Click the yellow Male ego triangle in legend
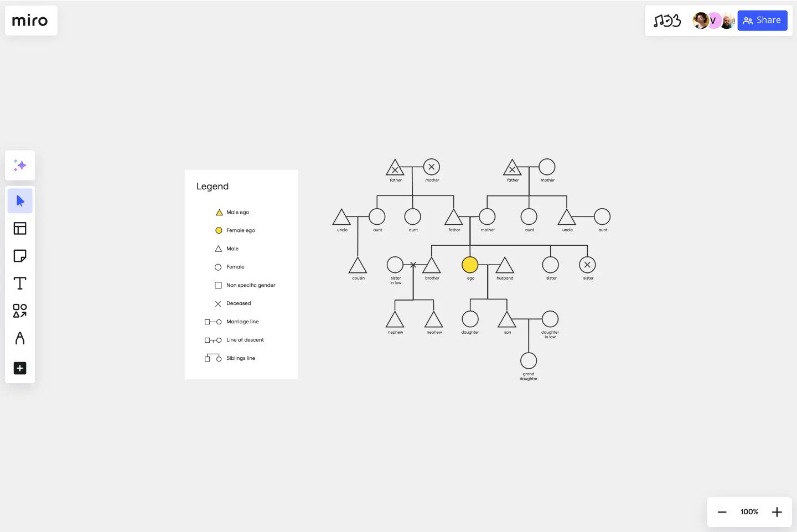Viewport: 797px width, 532px height. coord(219,212)
